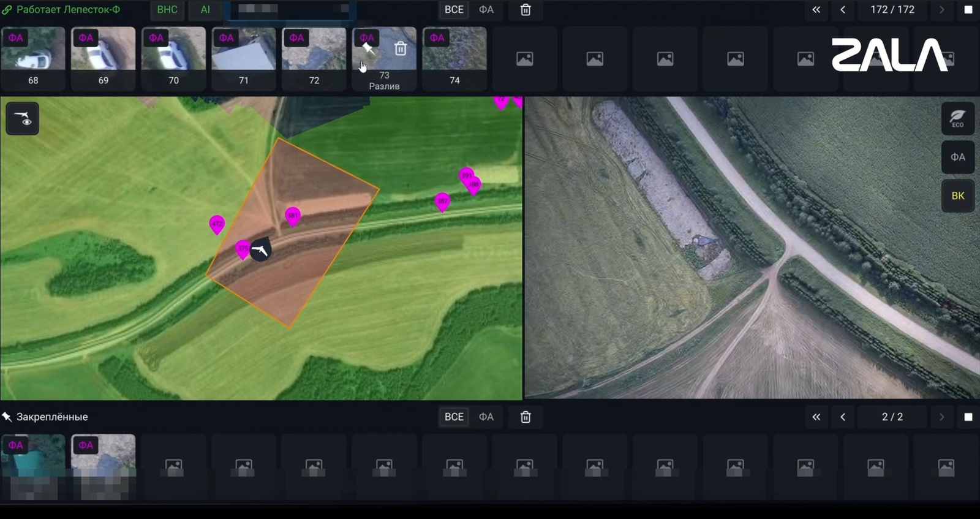
Task: Click the Разлив label under thumbnail 73
Action: coord(384,86)
